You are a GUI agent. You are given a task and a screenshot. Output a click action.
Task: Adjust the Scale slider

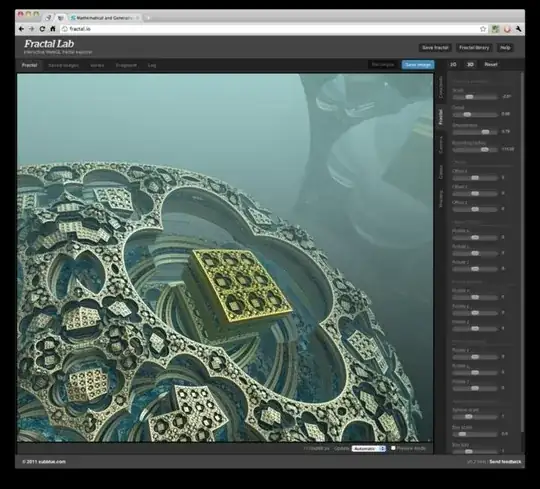(475, 97)
